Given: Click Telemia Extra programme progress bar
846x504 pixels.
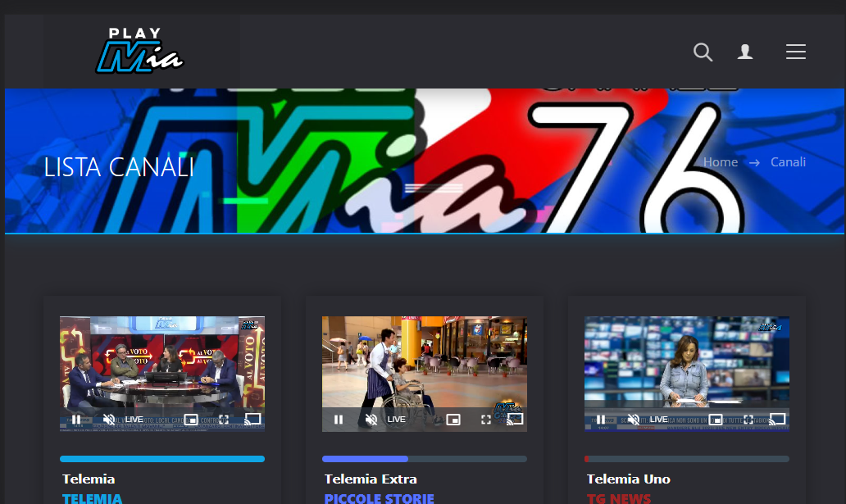Looking at the screenshot, I should click(424, 459).
